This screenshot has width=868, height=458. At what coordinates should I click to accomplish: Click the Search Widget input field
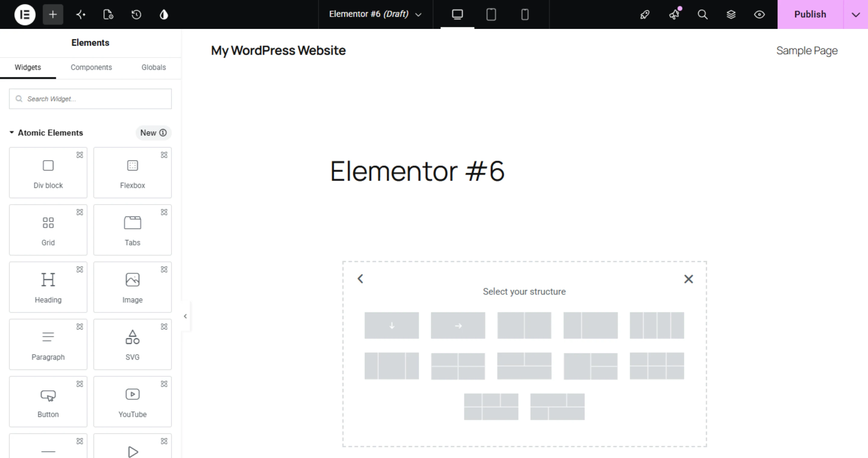point(90,99)
